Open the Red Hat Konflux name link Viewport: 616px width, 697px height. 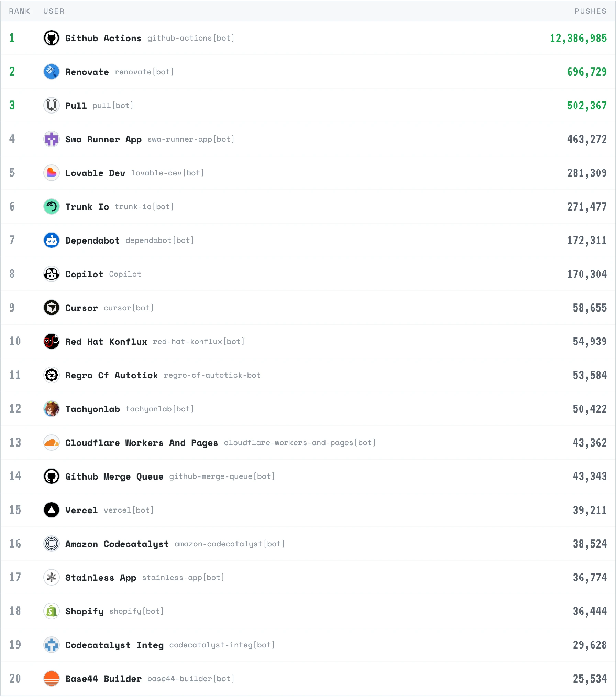coord(106,342)
